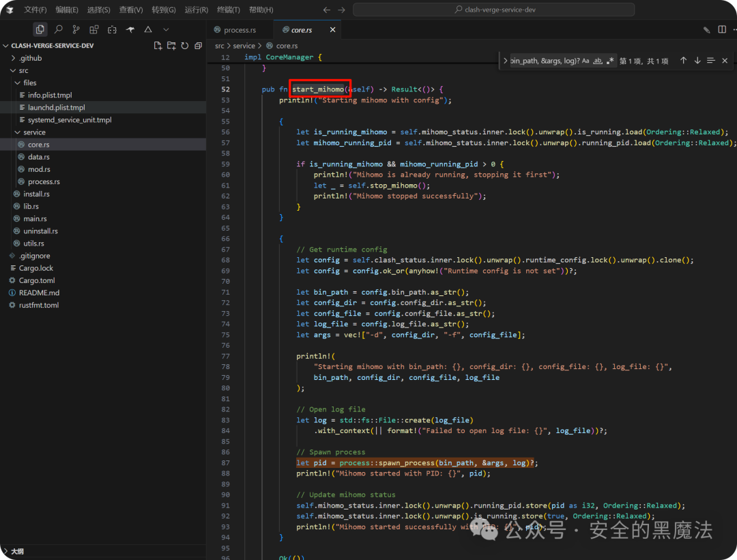The width and height of the screenshot is (737, 560).
Task: Toggle regular expression search in find widget
Action: click(x=611, y=61)
